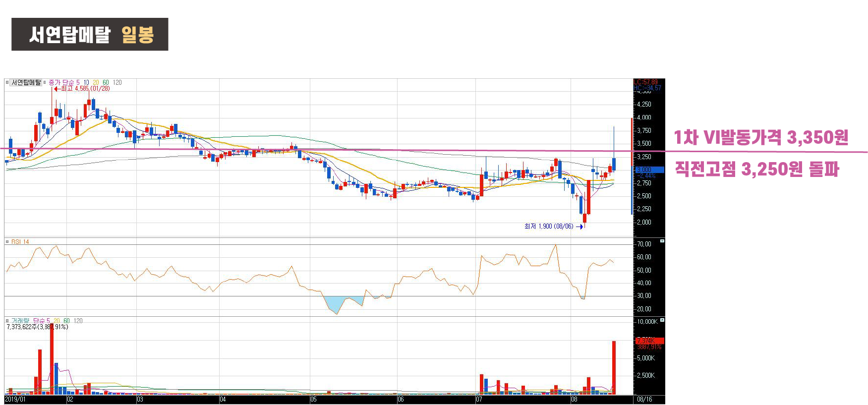Click the LC:57.89 readout
The height and width of the screenshot is (405, 868).
tap(646, 82)
